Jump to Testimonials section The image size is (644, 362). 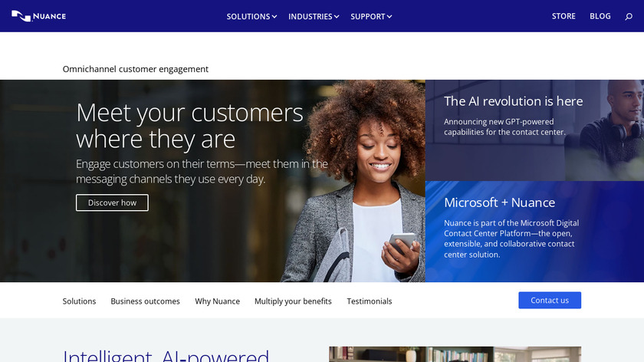pyautogui.click(x=370, y=301)
